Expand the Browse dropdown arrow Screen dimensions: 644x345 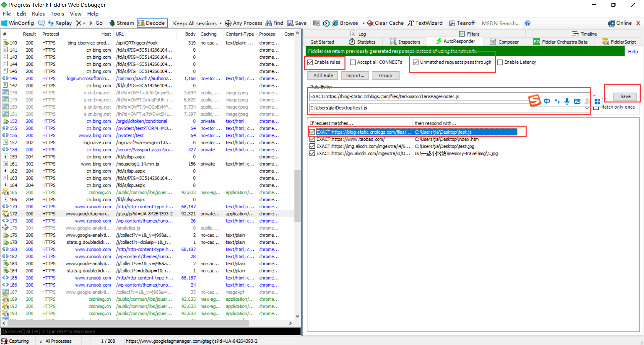364,23
